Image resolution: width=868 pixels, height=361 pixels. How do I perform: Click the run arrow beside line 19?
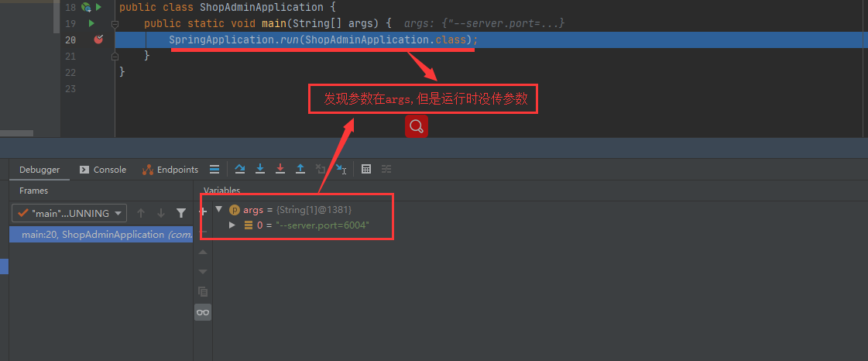91,23
